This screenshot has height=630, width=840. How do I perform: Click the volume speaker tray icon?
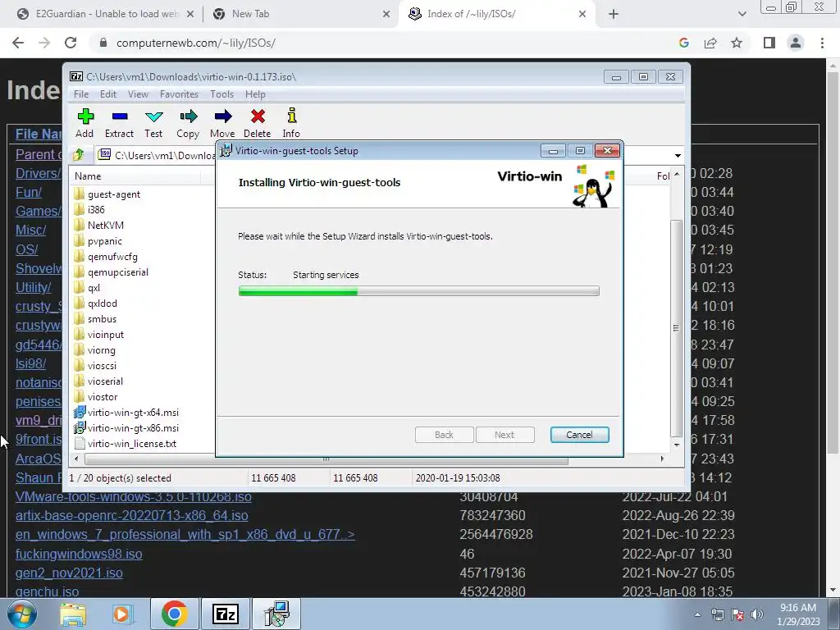point(757,614)
